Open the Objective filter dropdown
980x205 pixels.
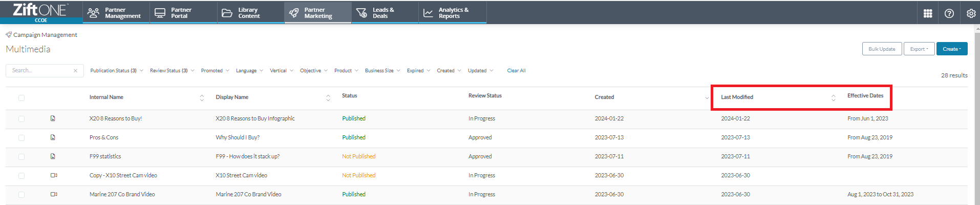[x=314, y=71]
